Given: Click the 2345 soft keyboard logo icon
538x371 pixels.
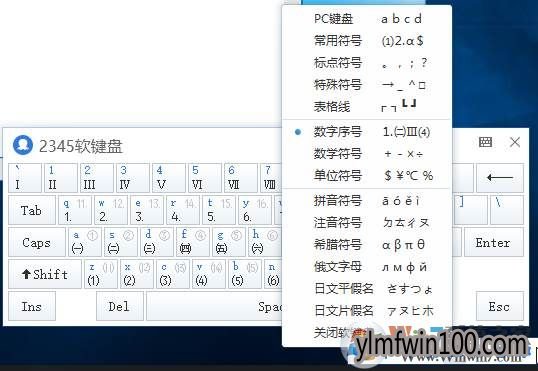Looking at the screenshot, I should tap(23, 146).
